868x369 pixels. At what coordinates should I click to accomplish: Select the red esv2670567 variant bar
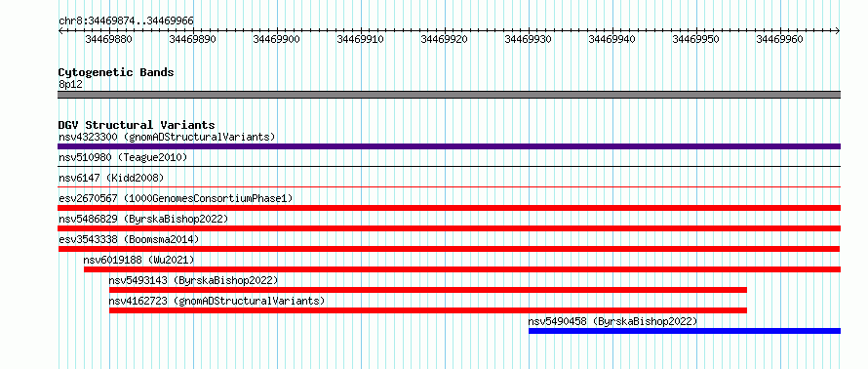[x=449, y=208]
